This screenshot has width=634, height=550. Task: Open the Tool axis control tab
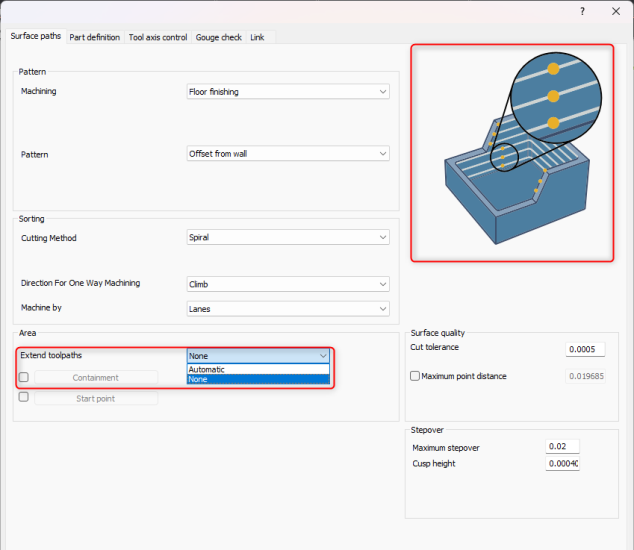158,37
